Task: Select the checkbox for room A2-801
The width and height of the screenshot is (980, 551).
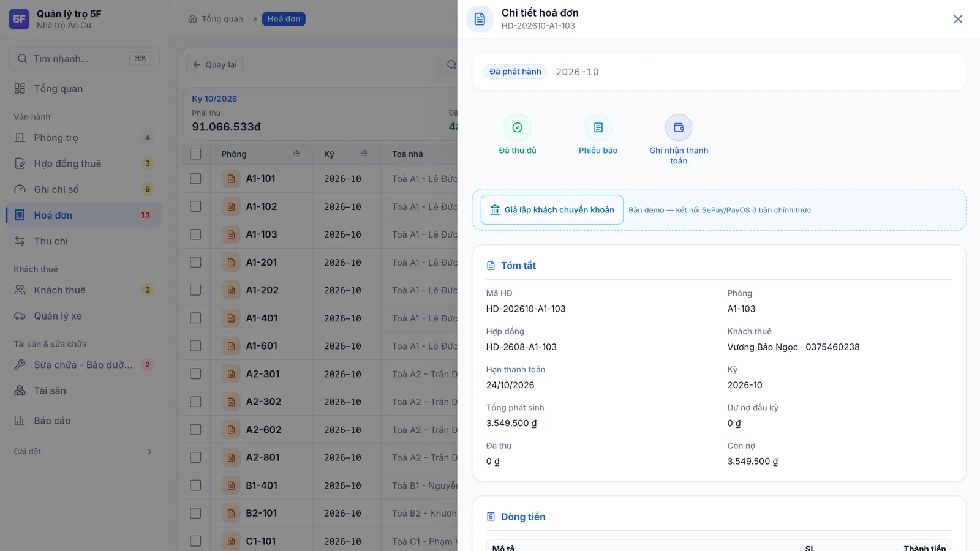Action: [195, 457]
